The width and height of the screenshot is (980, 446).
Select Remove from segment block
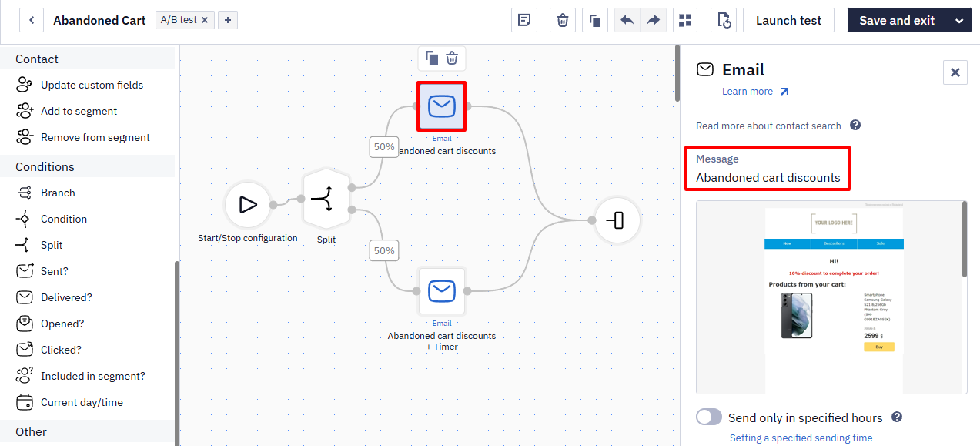coord(95,137)
